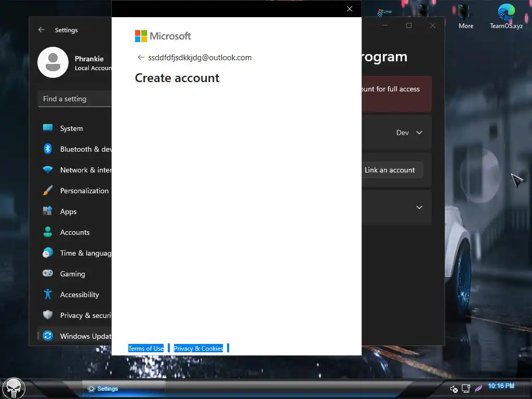Open the More desktop icon

[x=466, y=16]
